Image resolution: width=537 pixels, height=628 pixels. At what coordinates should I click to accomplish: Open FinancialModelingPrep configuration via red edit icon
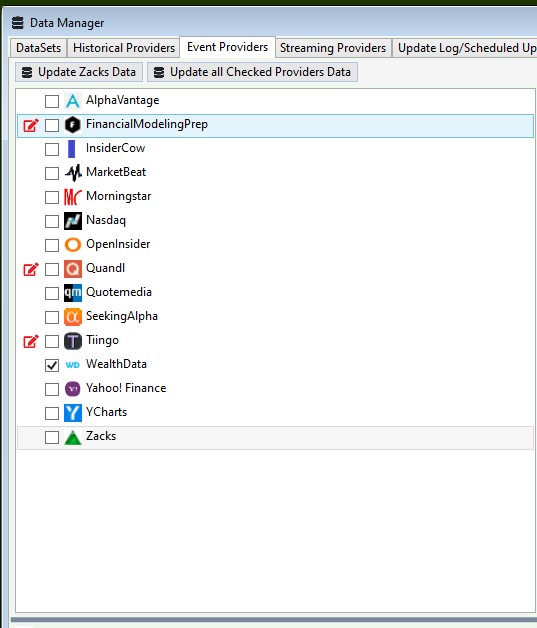coord(31,125)
